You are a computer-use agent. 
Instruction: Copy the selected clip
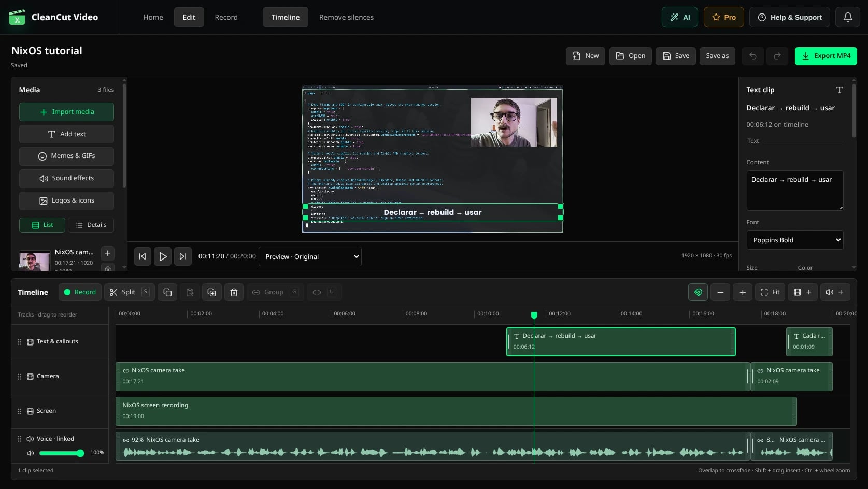point(167,292)
